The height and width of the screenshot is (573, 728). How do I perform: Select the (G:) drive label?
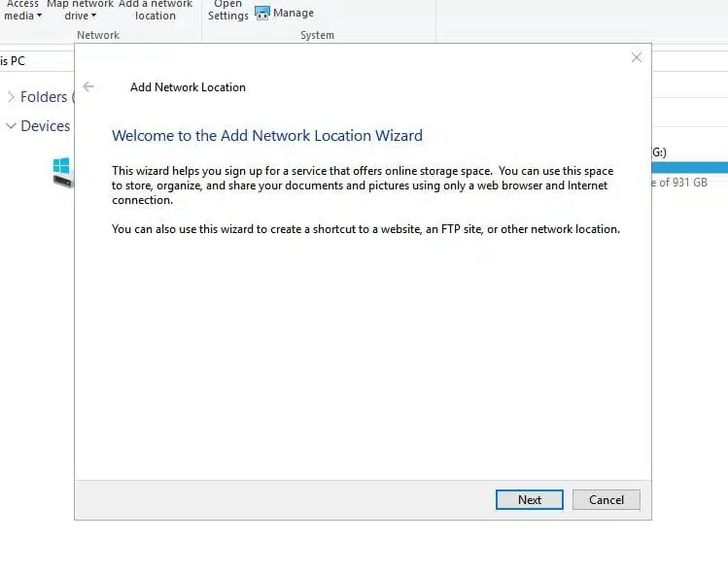pos(659,152)
